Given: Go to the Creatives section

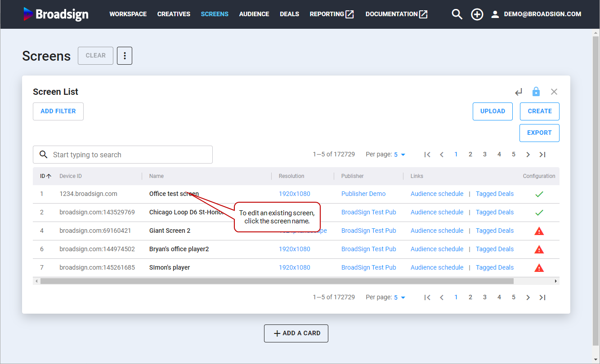Looking at the screenshot, I should pyautogui.click(x=174, y=14).
